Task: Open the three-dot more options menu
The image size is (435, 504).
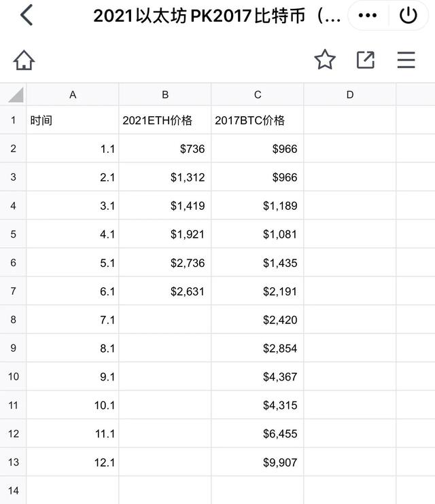Action: (368, 15)
